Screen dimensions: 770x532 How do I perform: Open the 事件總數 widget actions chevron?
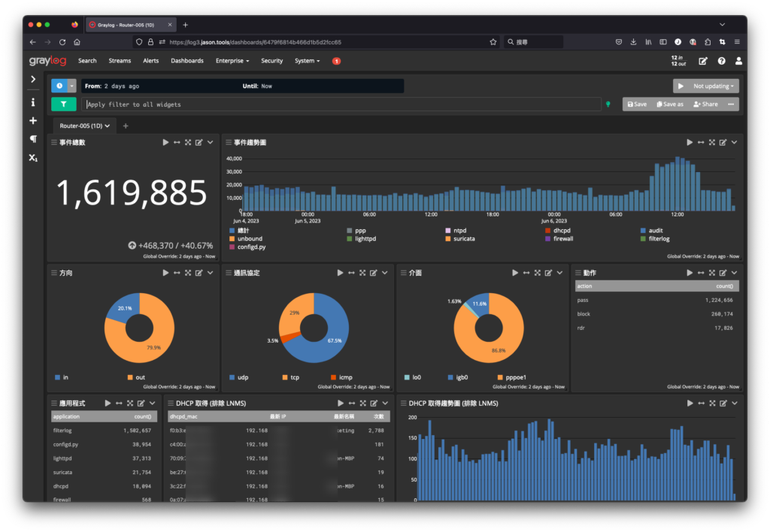click(211, 142)
